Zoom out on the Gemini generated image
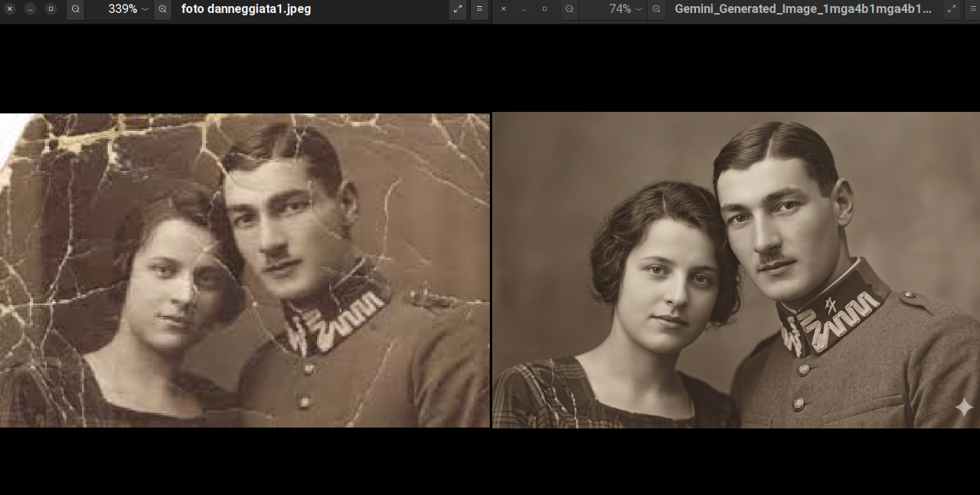Image resolution: width=980 pixels, height=495 pixels. (570, 9)
